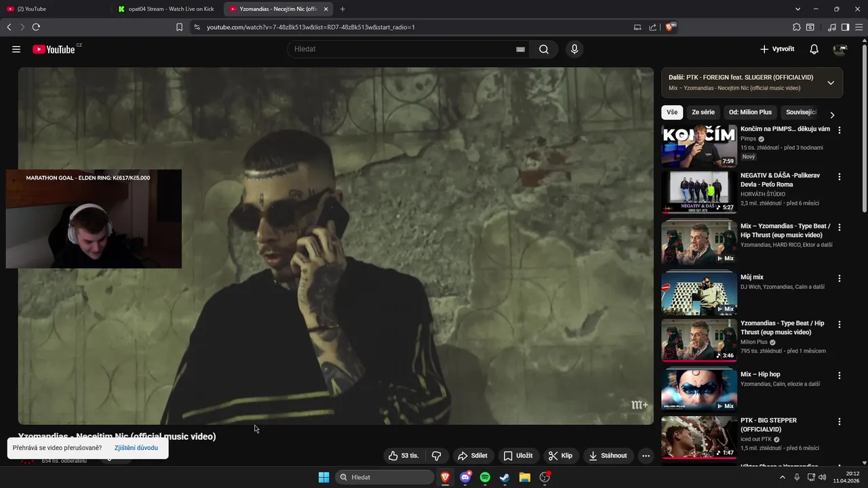This screenshot has height=488, width=868.
Task: Click the Stáhnout download button
Action: 608,455
